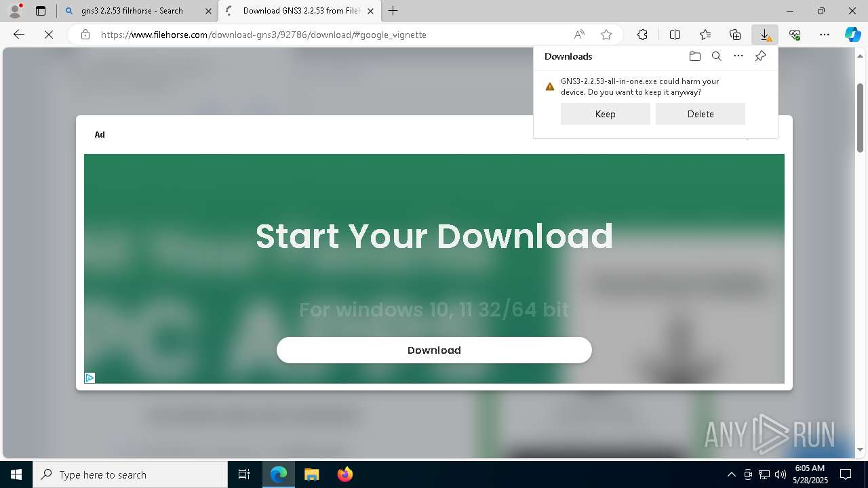
Task: Open the Copilot sidebar icon
Action: click(x=852, y=35)
